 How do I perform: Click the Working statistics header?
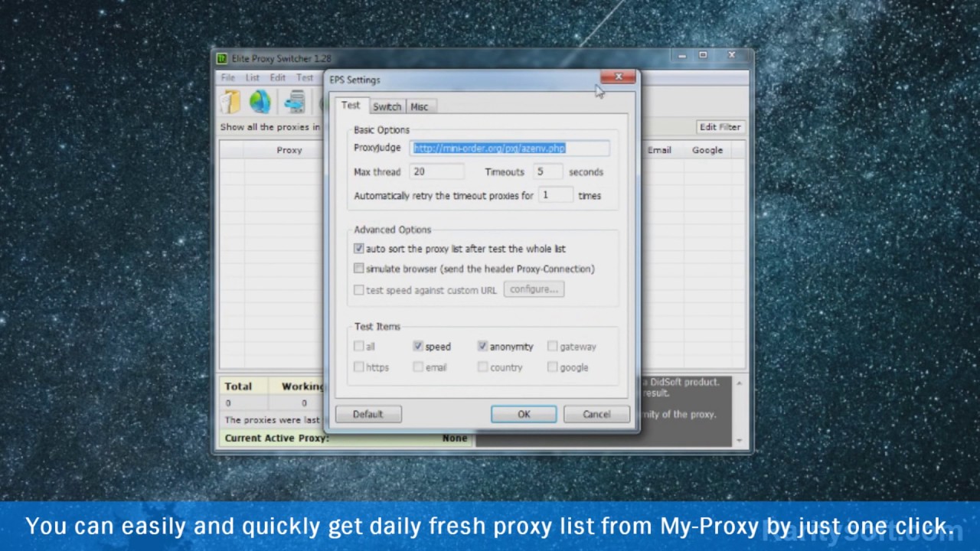(302, 386)
